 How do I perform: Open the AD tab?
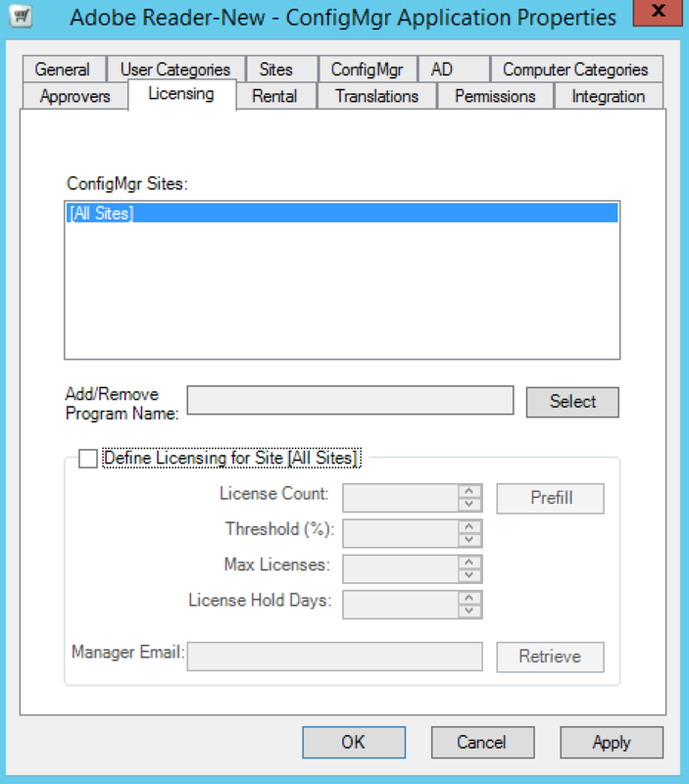click(x=442, y=70)
